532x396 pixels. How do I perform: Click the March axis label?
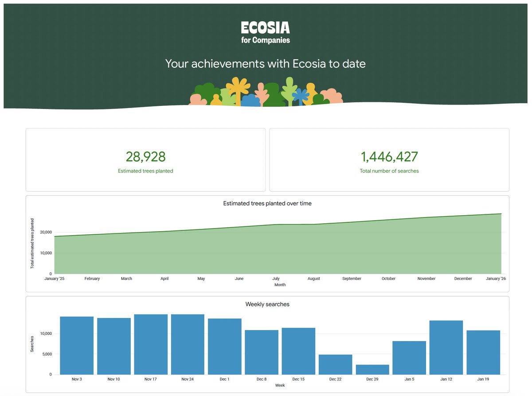click(x=126, y=279)
